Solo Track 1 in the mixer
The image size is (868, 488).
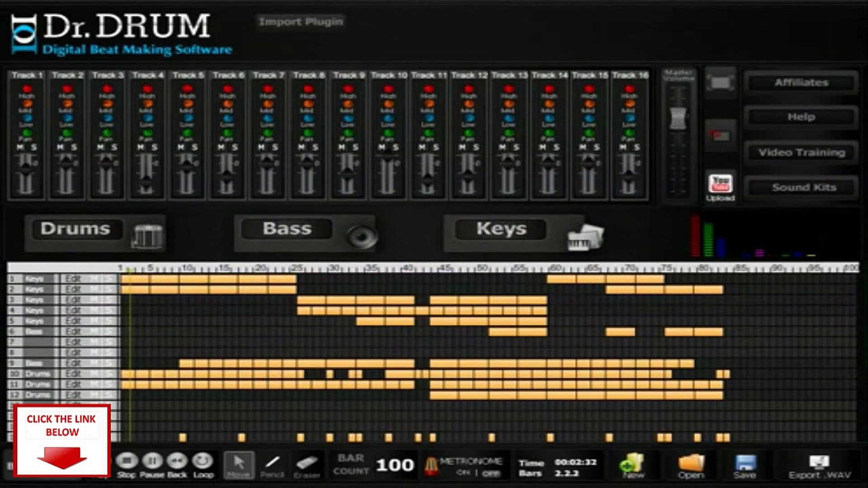(33, 147)
